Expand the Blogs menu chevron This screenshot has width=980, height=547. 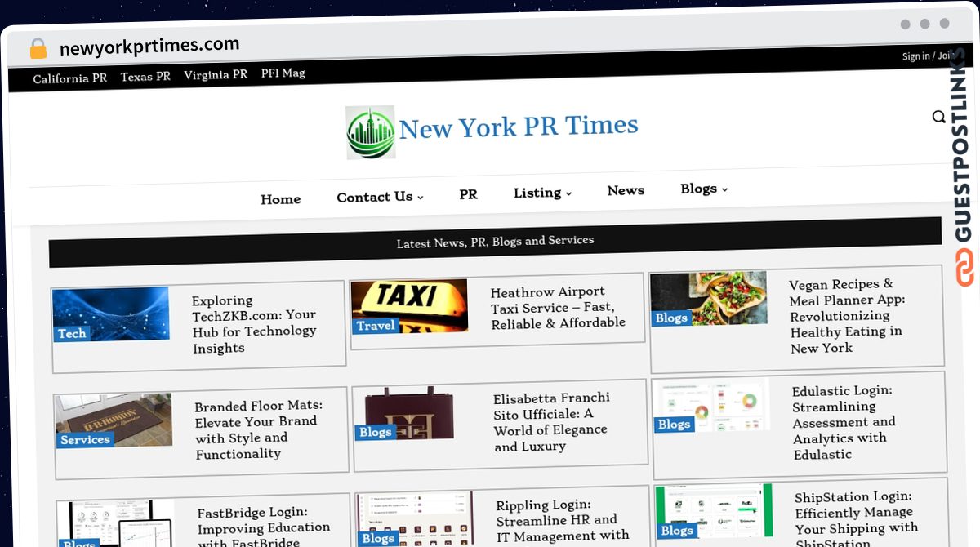(x=724, y=189)
